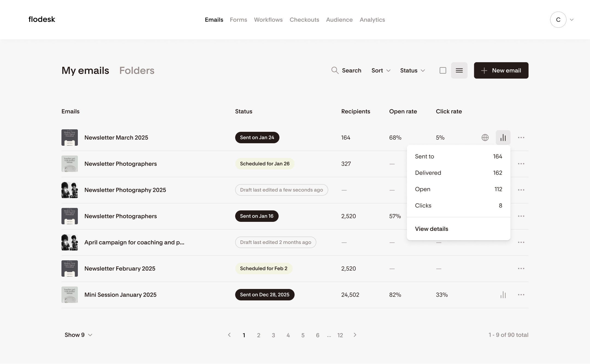Image resolution: width=590 pixels, height=364 pixels.
Task: Click the previous page left arrow
Action: [229, 335]
